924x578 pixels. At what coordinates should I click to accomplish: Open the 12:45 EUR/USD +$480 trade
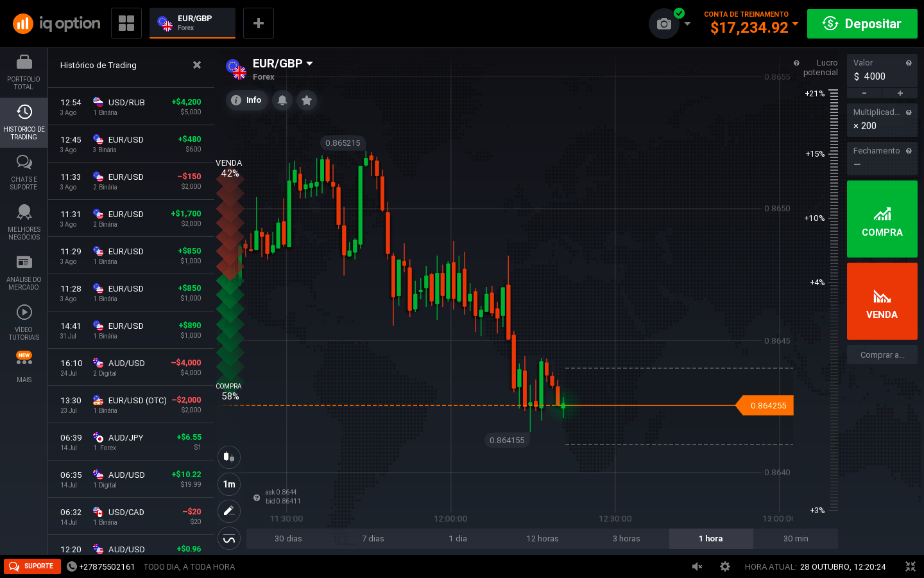pyautogui.click(x=131, y=144)
